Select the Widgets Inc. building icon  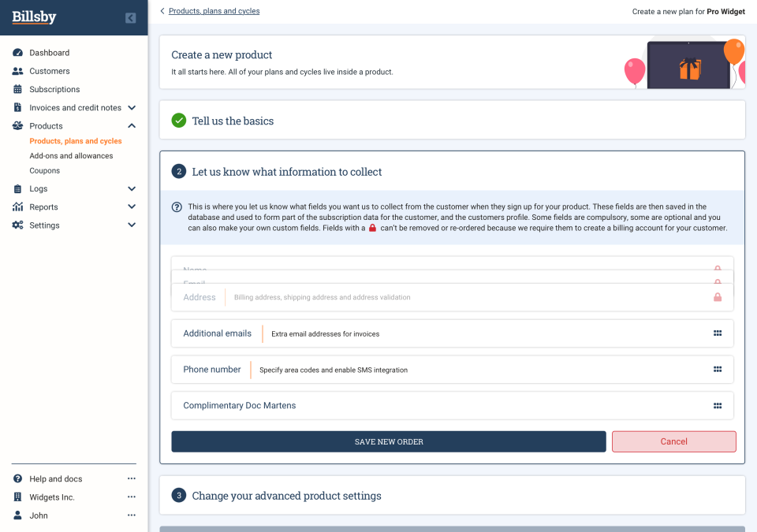(17, 497)
